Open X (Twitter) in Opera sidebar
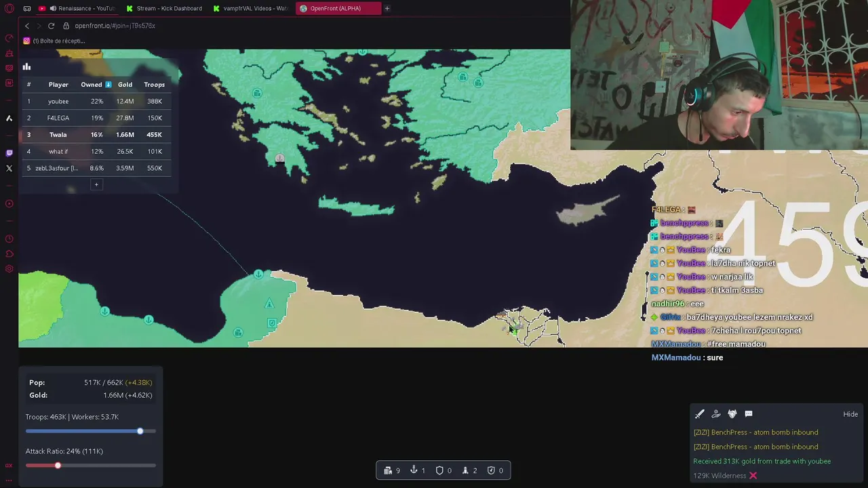This screenshot has height=488, width=868. pyautogui.click(x=9, y=168)
